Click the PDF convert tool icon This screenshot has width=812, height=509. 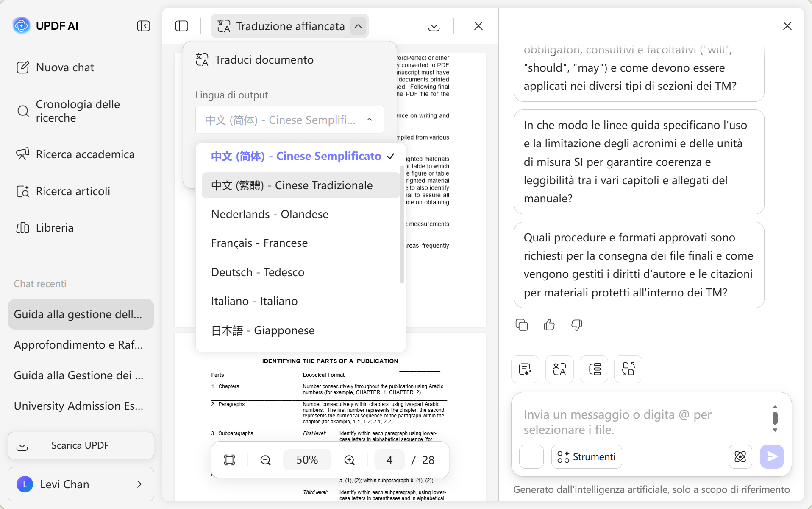click(x=628, y=369)
